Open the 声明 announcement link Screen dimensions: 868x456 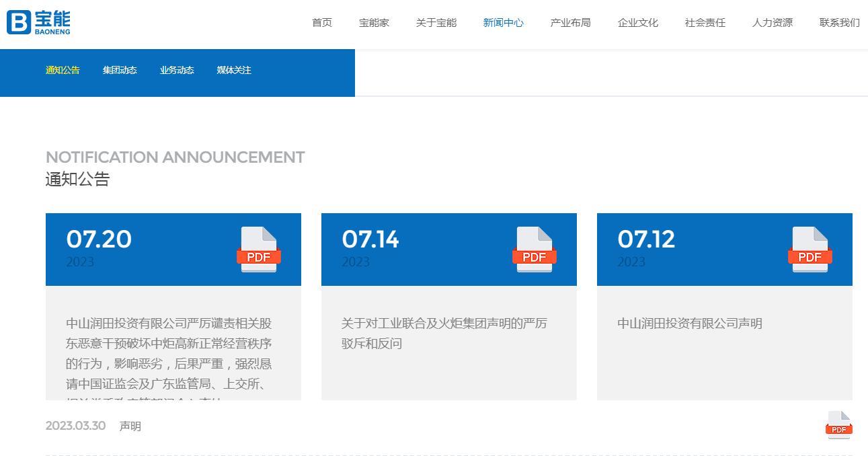click(132, 425)
